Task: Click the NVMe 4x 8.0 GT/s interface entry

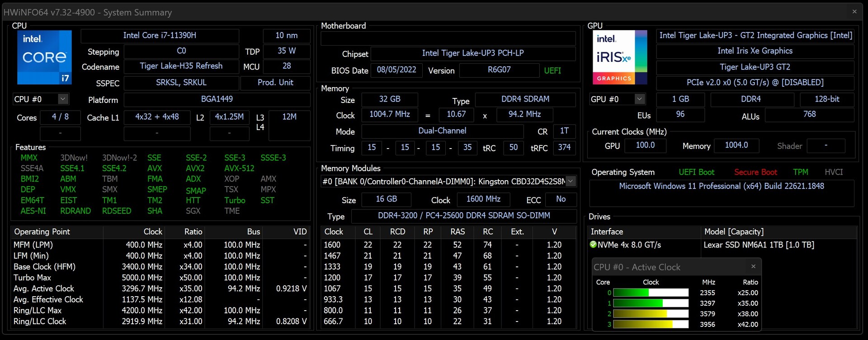Action: [629, 245]
